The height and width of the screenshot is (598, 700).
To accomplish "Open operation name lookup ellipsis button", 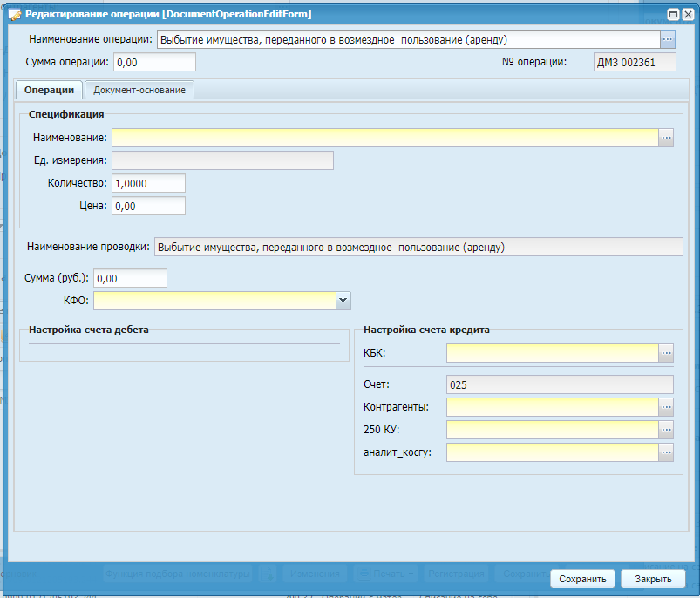I will 668,39.
